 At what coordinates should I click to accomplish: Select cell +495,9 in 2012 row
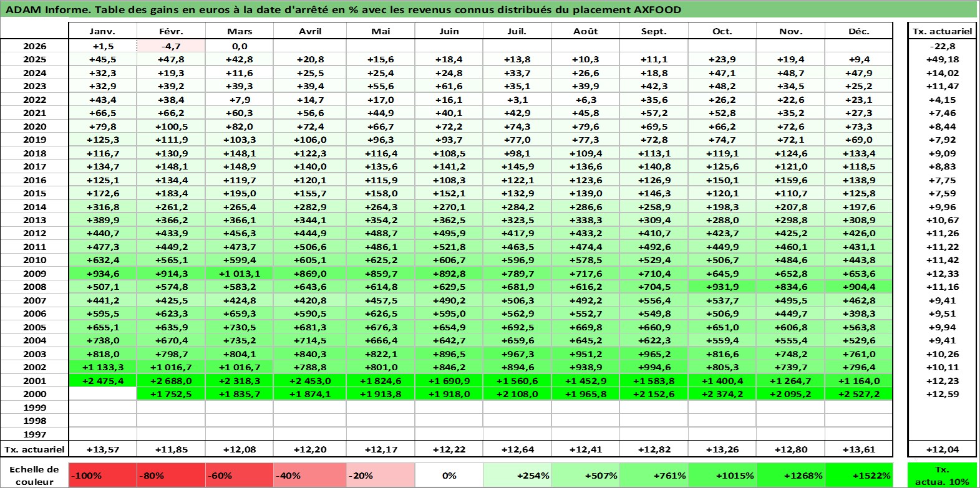(449, 233)
